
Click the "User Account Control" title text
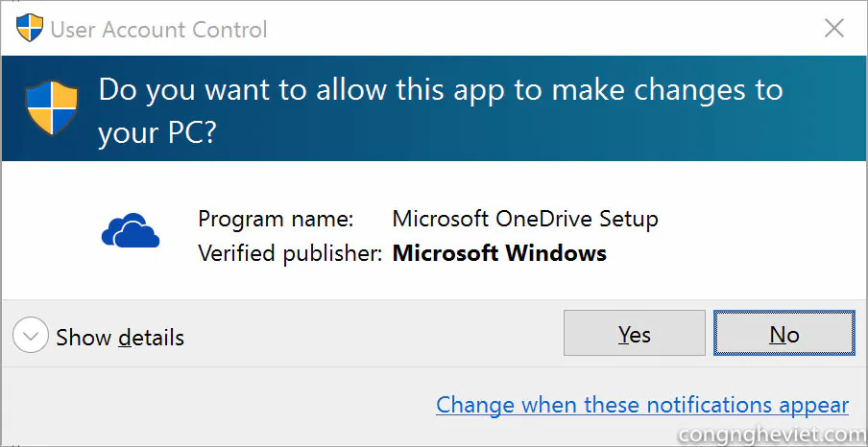[158, 30]
